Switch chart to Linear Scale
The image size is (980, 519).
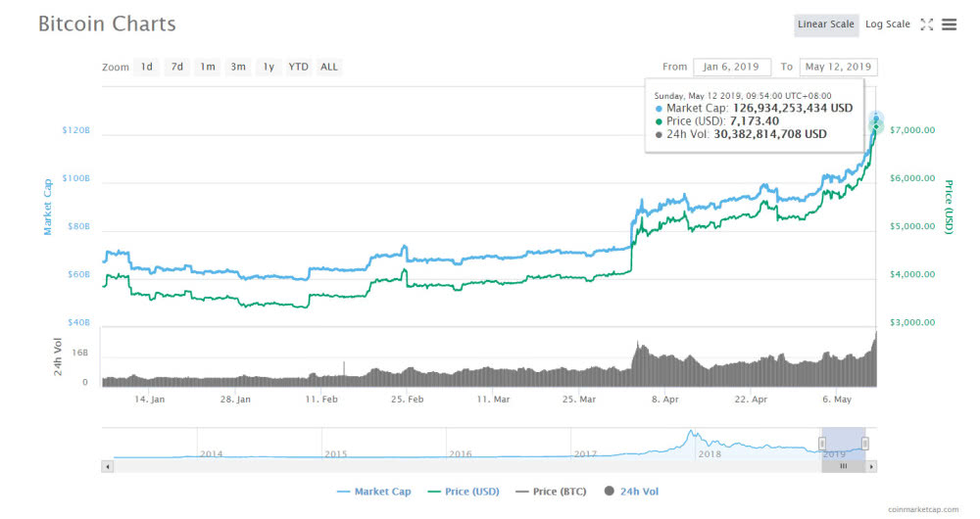pos(825,24)
